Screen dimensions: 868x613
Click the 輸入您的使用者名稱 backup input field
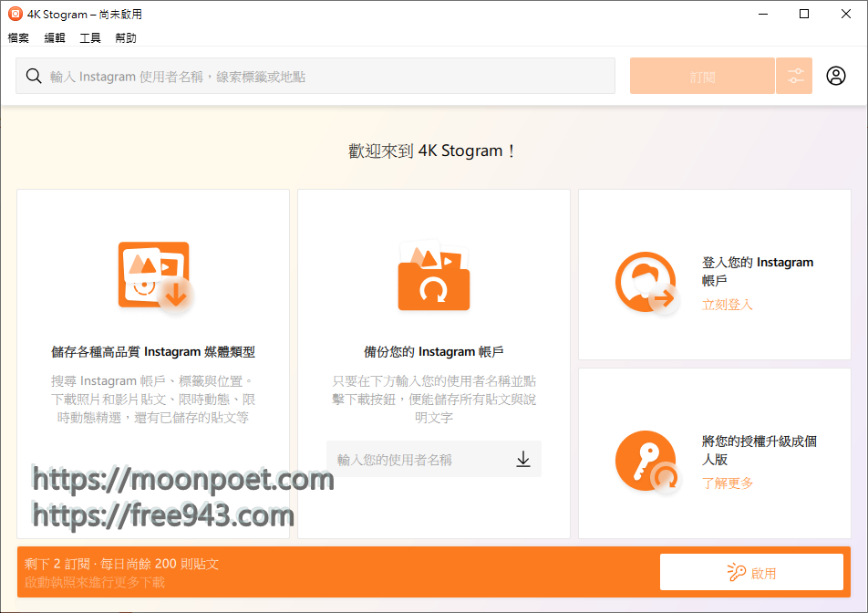419,459
